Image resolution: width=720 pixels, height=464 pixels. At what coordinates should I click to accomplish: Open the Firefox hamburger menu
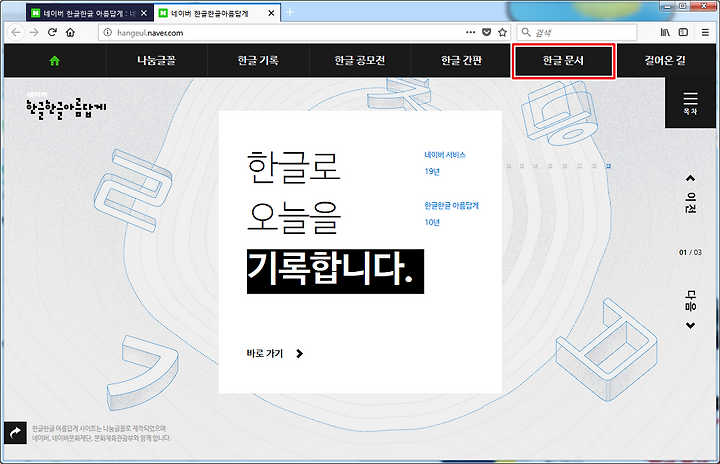click(705, 32)
